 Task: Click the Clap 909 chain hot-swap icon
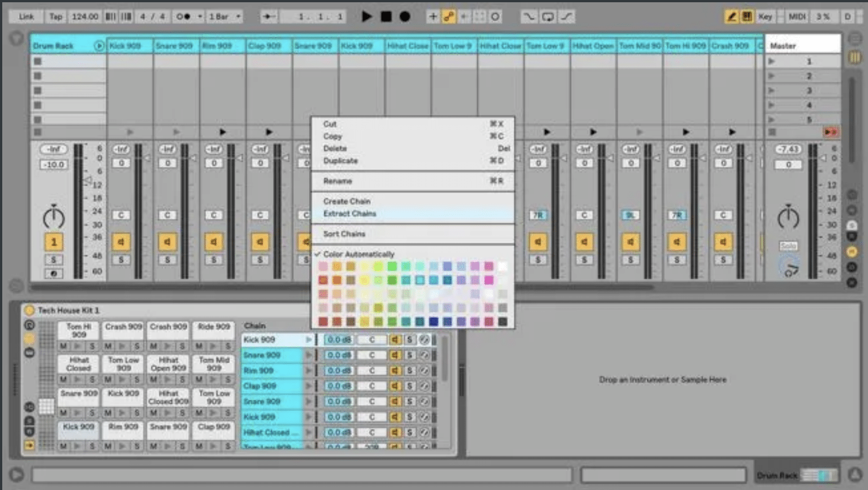point(424,386)
